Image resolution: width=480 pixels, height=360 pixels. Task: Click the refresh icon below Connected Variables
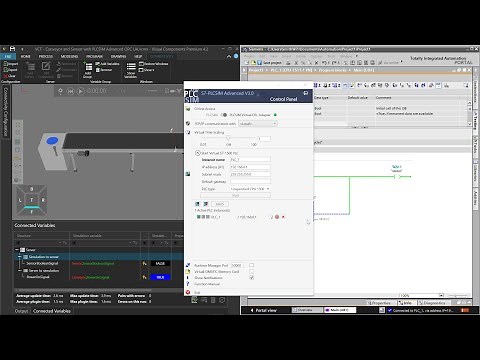point(222,300)
